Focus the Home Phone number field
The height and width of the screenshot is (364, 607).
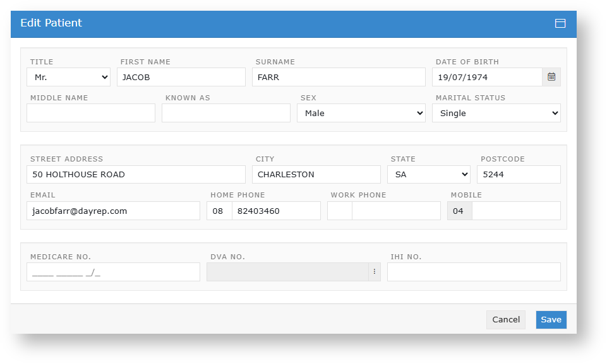276,211
